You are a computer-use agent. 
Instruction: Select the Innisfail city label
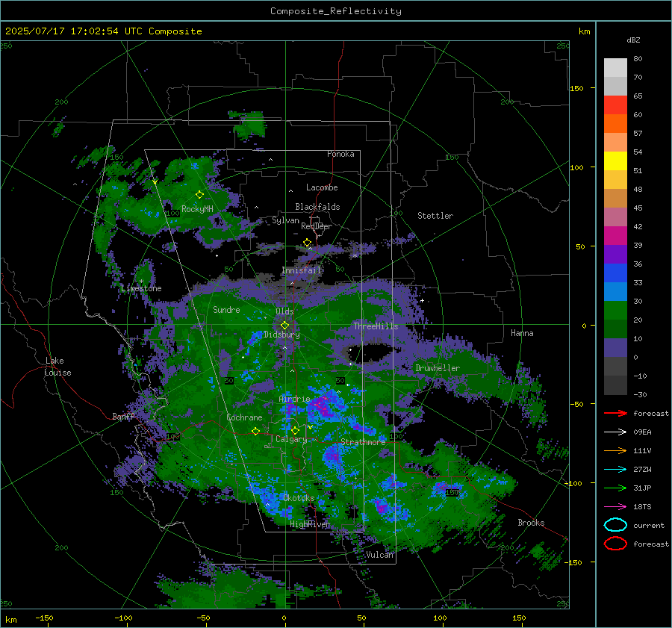coord(302,270)
